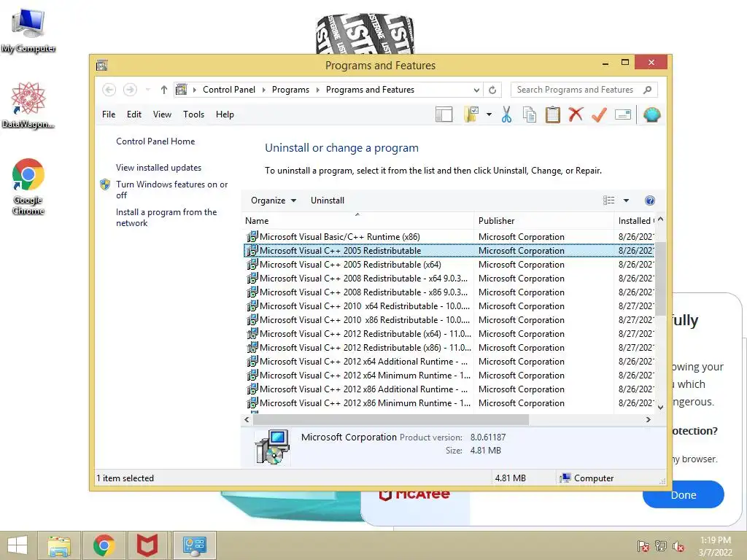Click the folder options checklist toolbar icon
Viewport: 747px width, 560px height.
(x=471, y=114)
